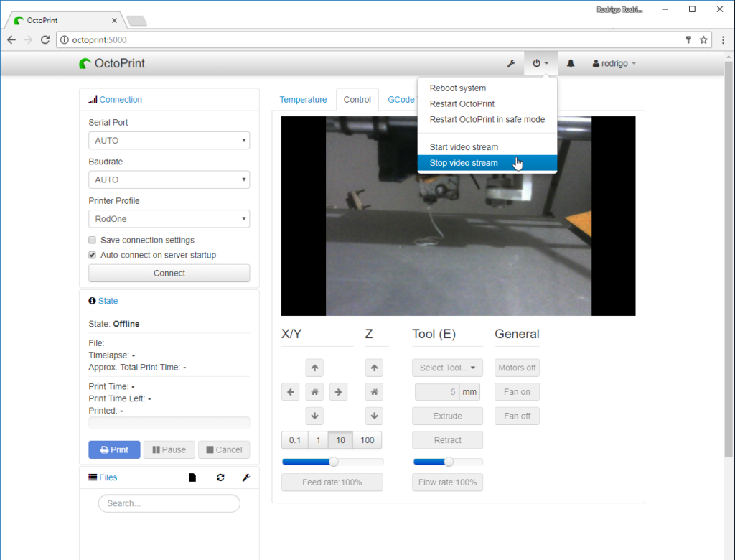Image resolution: width=735 pixels, height=560 pixels.
Task: Bookmark this page star icon
Action: click(x=703, y=40)
